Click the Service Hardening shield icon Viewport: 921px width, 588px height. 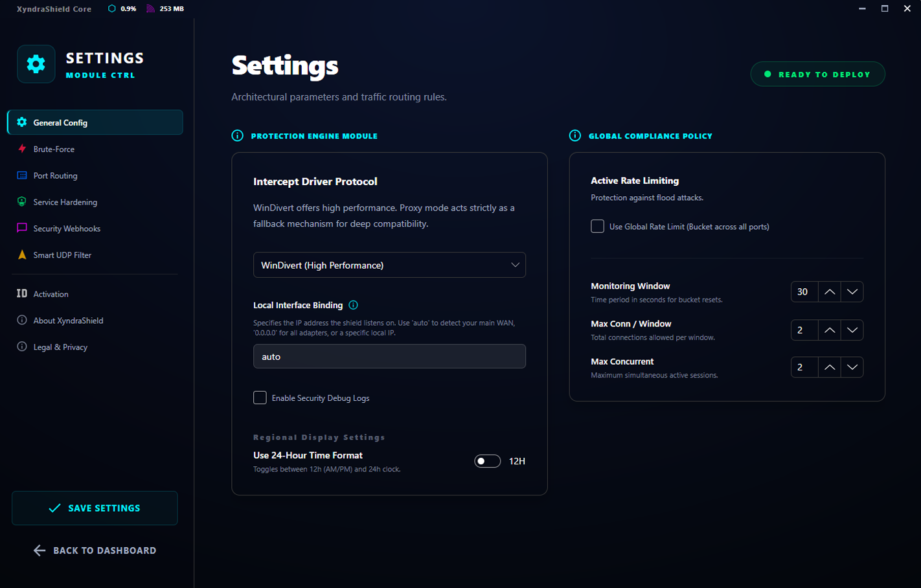pyautogui.click(x=22, y=202)
